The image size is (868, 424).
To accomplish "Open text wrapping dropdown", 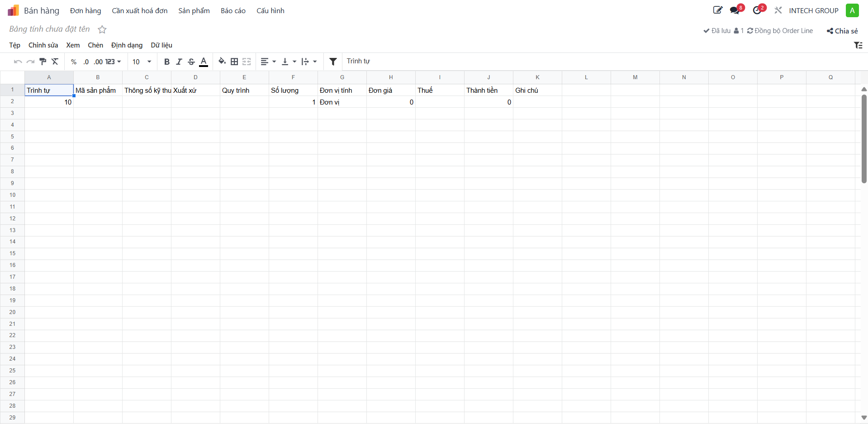I will [x=309, y=62].
